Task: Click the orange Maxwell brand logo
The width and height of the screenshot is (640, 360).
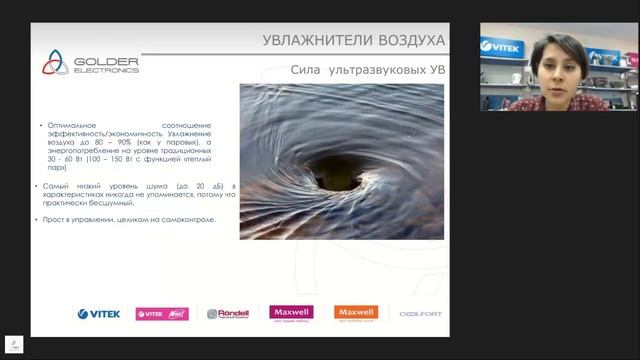Action: point(356,313)
